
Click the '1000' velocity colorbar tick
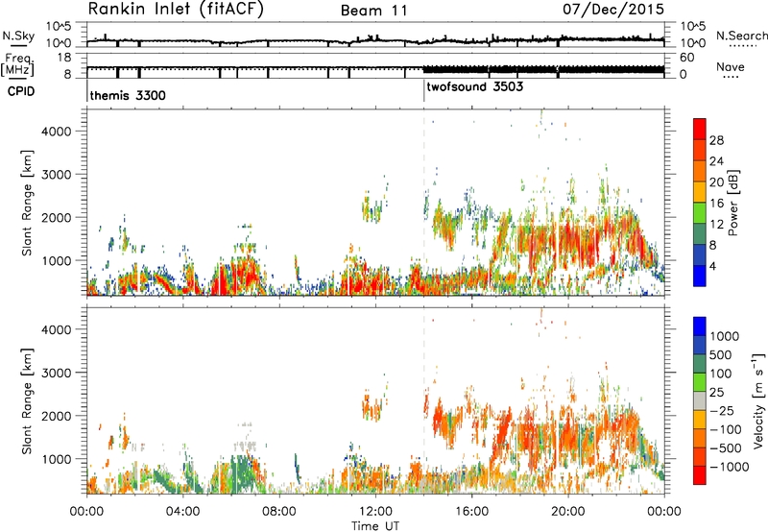tap(725, 336)
